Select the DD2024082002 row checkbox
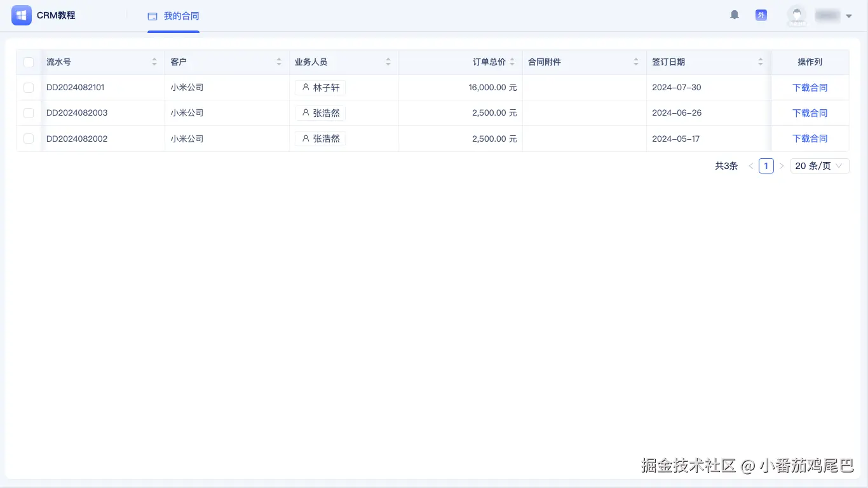This screenshot has width=868, height=488. pos(29,139)
